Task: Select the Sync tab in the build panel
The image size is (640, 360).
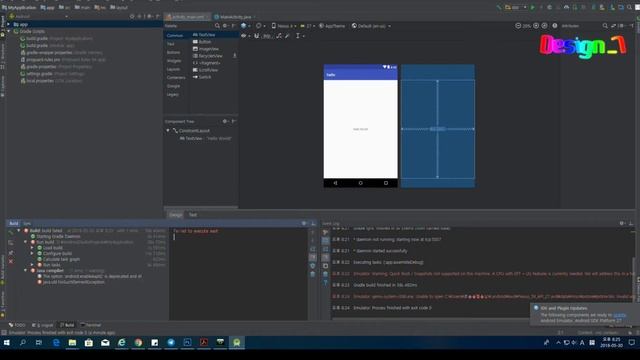Action: tap(27, 223)
